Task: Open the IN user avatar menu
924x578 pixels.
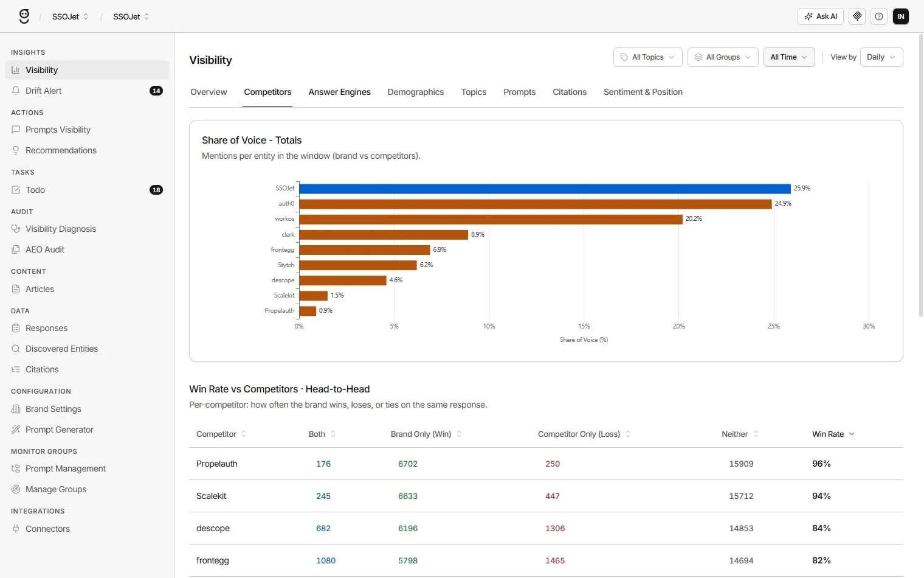Action: coord(901,16)
